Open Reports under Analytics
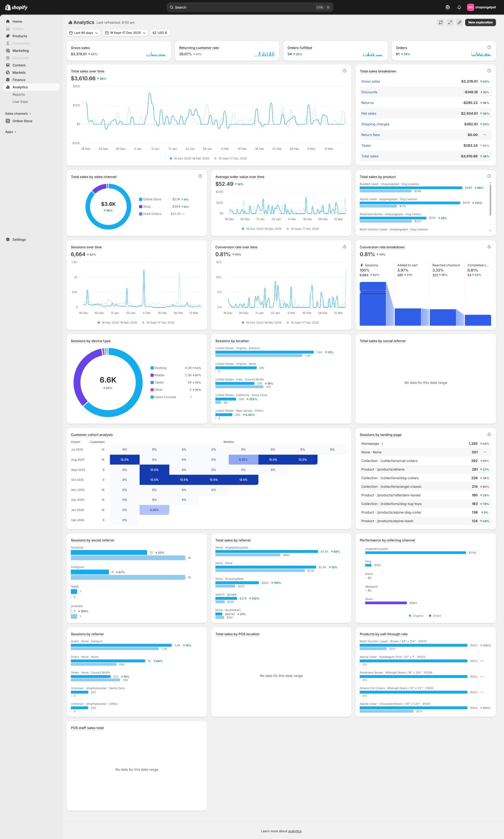Image resolution: width=504 pixels, height=839 pixels. pyautogui.click(x=19, y=94)
